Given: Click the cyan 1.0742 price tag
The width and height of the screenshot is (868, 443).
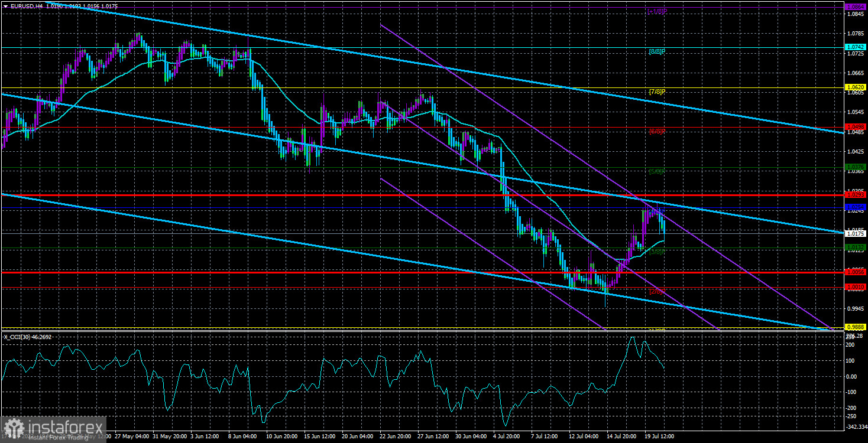Looking at the screenshot, I should (856, 47).
